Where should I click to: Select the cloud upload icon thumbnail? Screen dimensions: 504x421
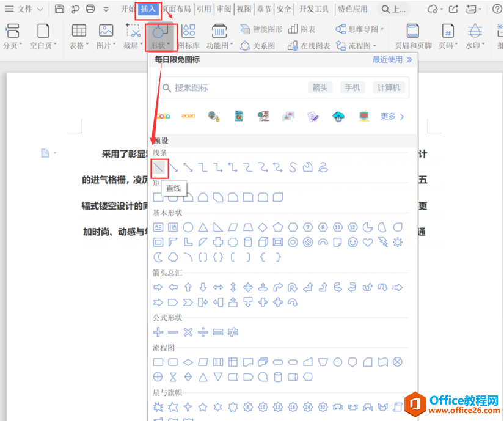(338, 116)
